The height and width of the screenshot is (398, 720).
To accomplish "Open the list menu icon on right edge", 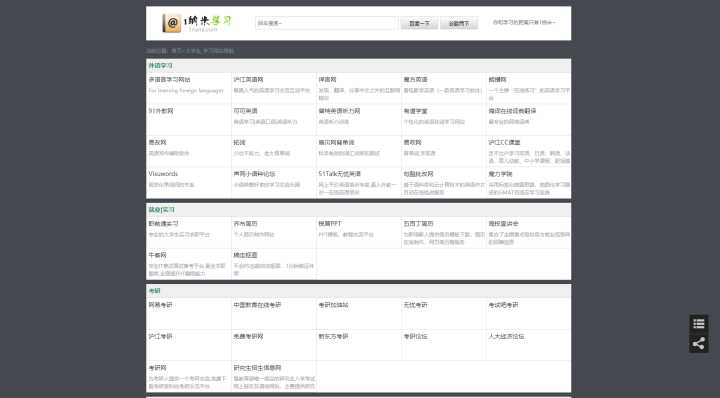I will [698, 324].
